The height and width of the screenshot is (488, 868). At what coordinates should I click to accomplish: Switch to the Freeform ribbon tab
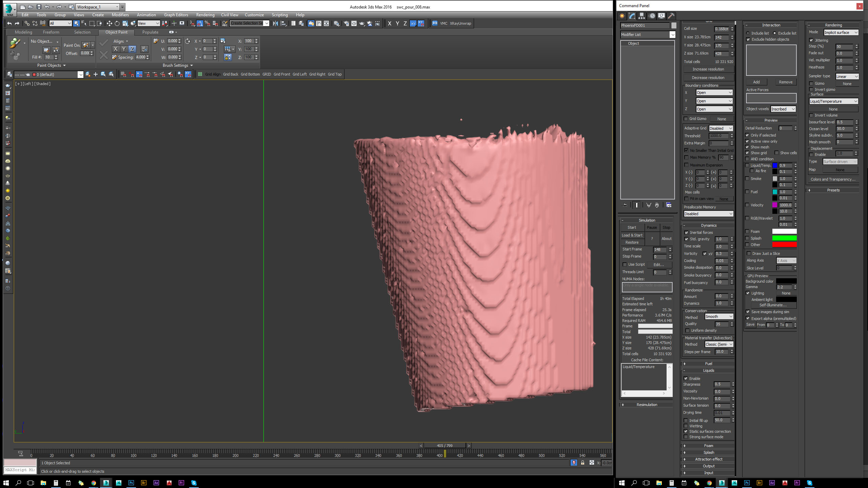[51, 32]
